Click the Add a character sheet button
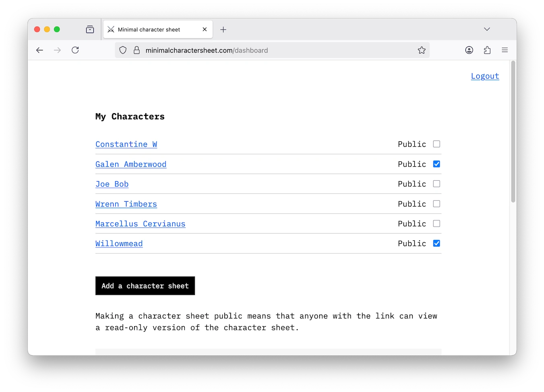This screenshot has height=392, width=544. click(x=145, y=286)
